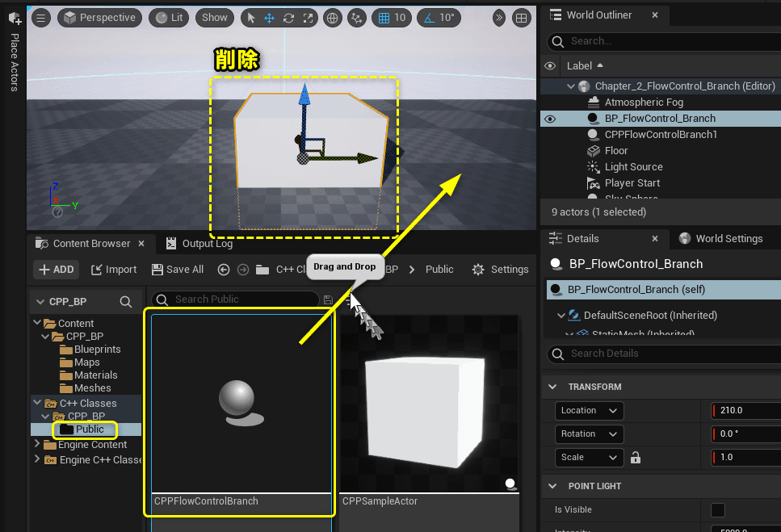Image resolution: width=781 pixels, height=532 pixels.
Task: Open the Public breadcrumb path item
Action: tap(439, 270)
